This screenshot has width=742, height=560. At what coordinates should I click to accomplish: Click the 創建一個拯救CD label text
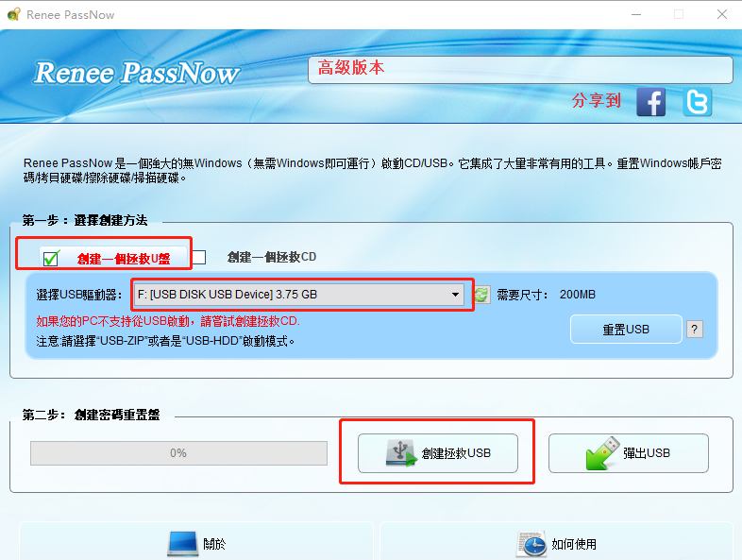point(272,257)
